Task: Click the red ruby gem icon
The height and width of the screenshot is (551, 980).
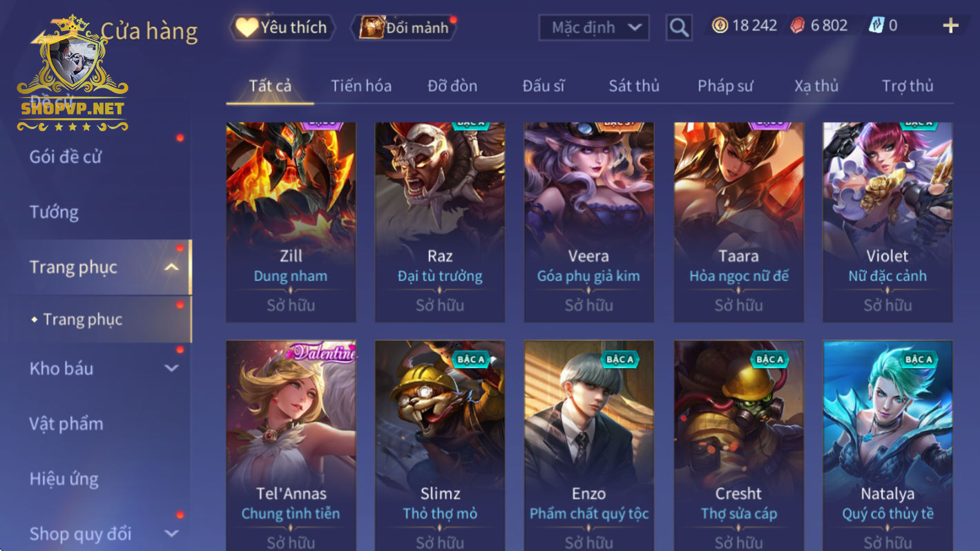Action: point(798,26)
